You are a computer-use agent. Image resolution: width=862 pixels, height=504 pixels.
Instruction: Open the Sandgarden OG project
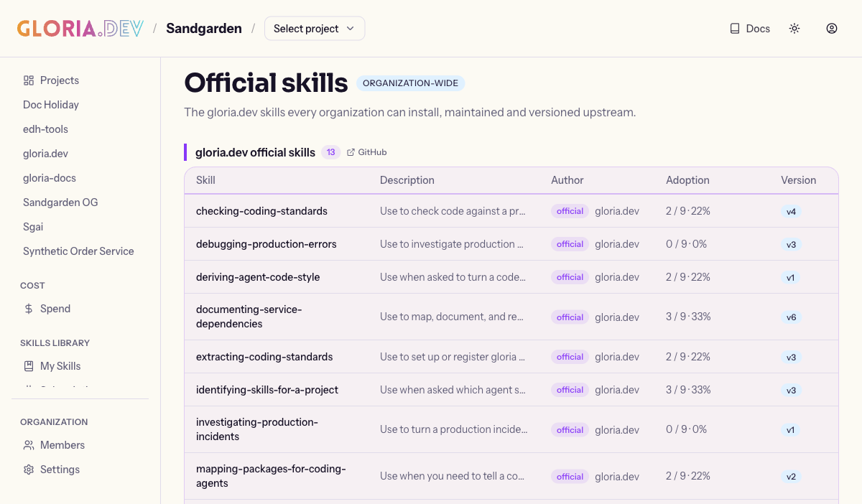(x=60, y=202)
